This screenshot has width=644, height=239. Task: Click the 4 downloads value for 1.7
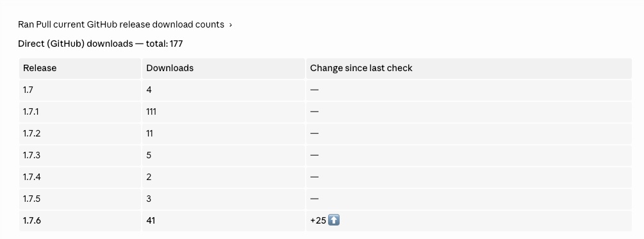pyautogui.click(x=149, y=90)
